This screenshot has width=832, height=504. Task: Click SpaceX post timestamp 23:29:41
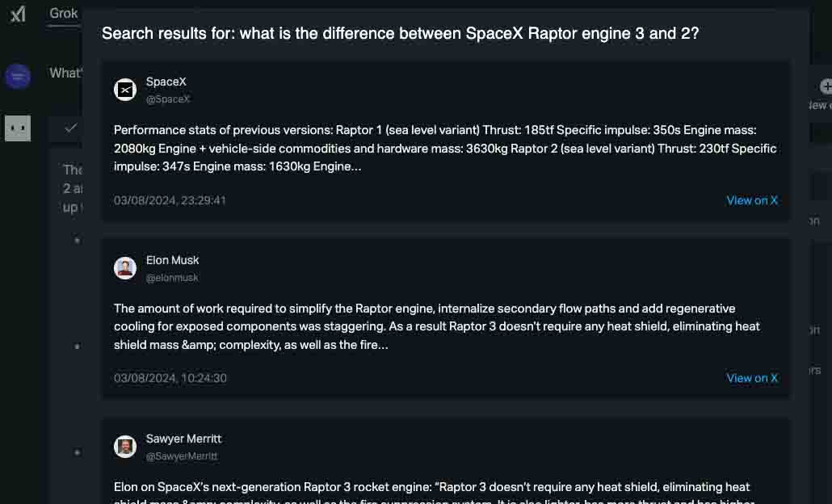pyautogui.click(x=170, y=200)
